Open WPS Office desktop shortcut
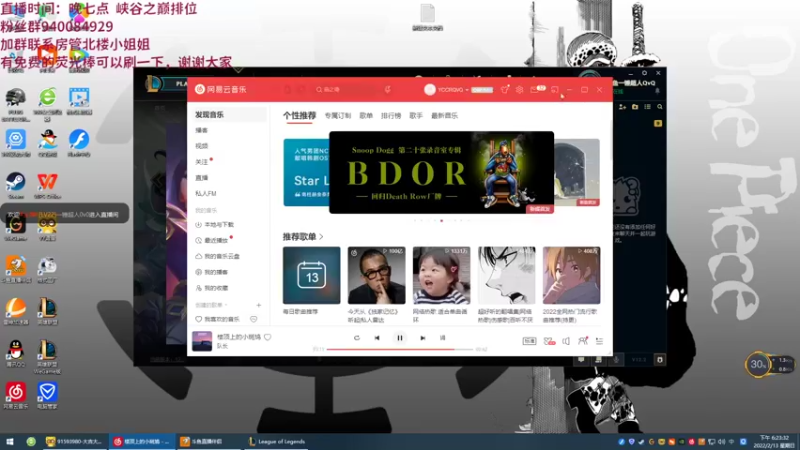Screen dimensions: 800x450 (47, 186)
